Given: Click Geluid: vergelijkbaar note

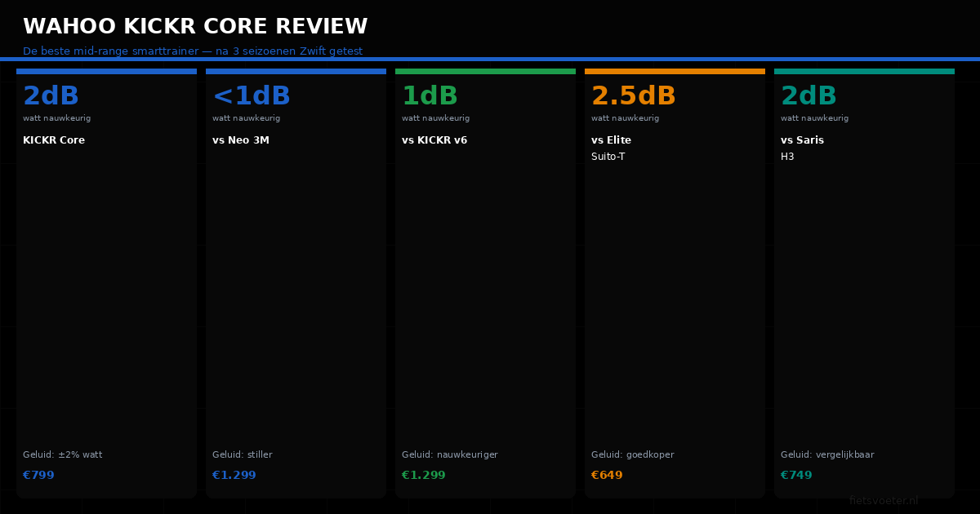Looking at the screenshot, I should [x=827, y=454].
